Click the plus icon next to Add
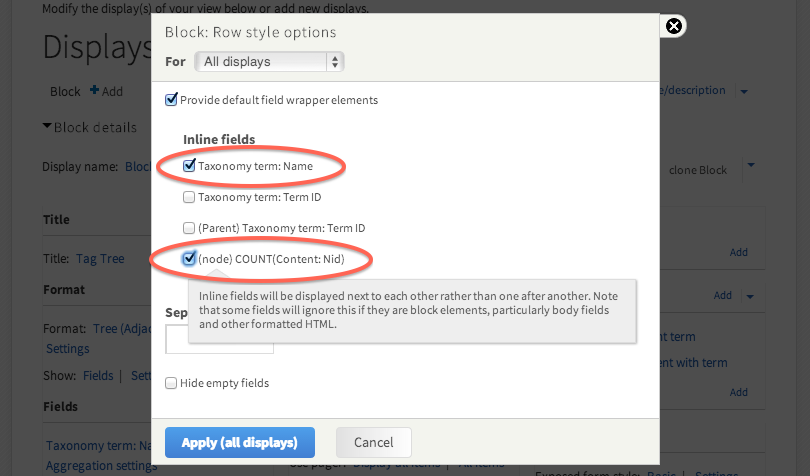 [x=94, y=91]
